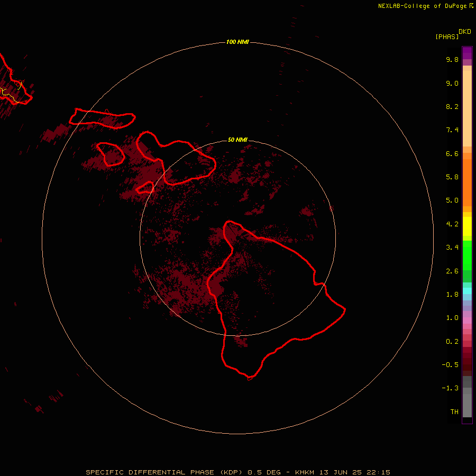Click the Specific Differential Phase product title caption
The width and height of the screenshot is (476, 476).
[237, 472]
